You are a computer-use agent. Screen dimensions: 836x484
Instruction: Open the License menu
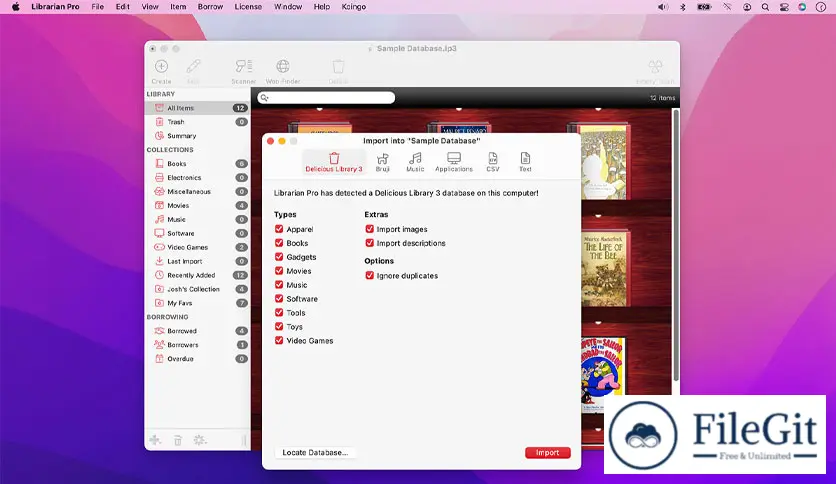click(x=248, y=7)
